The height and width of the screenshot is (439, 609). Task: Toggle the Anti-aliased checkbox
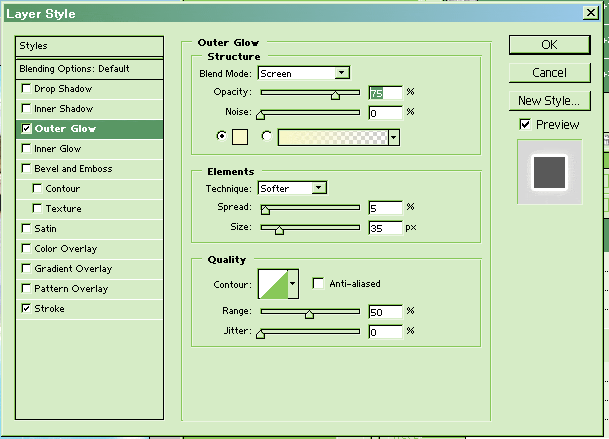318,284
